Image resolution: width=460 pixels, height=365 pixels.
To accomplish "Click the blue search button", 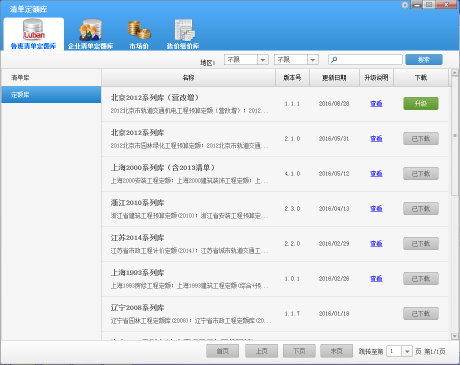I will pyautogui.click(x=424, y=60).
